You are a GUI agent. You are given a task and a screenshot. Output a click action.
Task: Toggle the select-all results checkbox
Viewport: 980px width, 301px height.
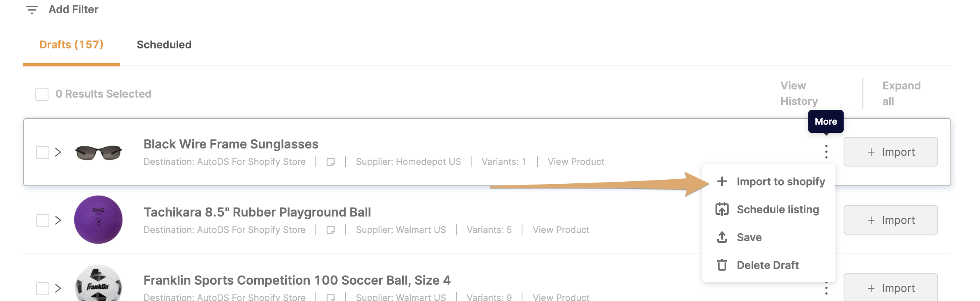click(42, 94)
